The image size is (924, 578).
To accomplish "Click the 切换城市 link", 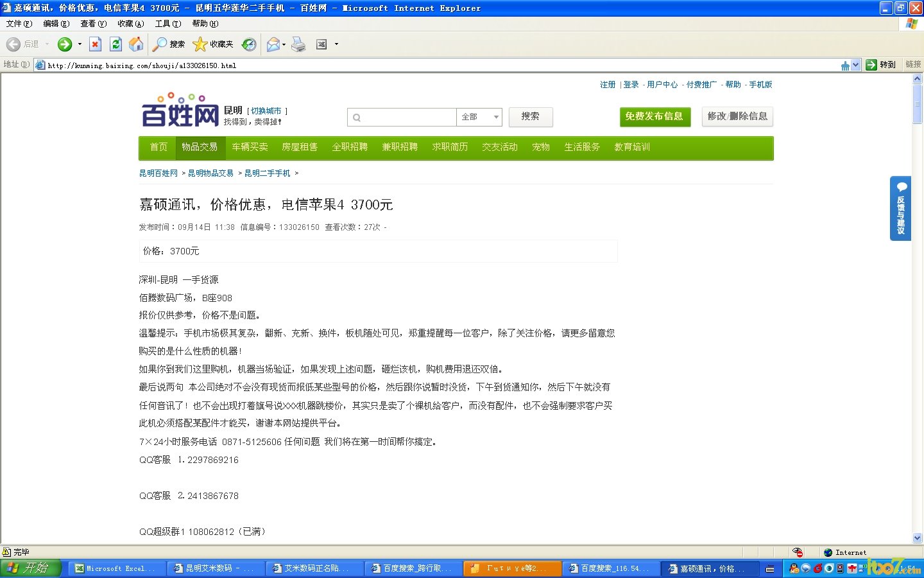I will point(266,111).
